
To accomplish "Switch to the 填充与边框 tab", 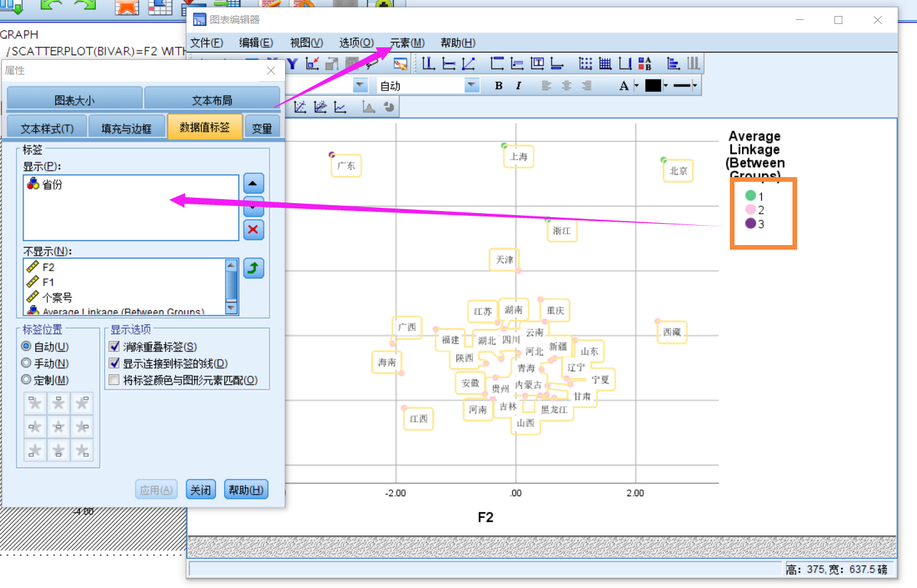I will 127,127.
